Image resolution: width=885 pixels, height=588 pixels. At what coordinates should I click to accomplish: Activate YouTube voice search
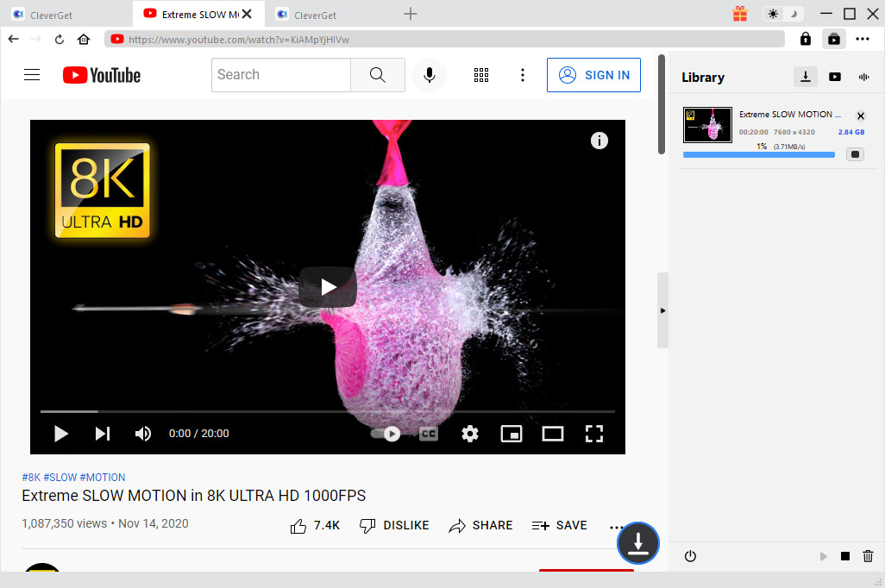(x=430, y=75)
